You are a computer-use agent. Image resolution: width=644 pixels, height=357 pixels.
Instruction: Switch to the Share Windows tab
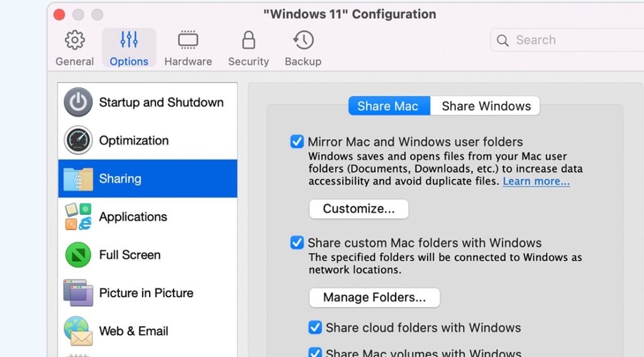(486, 106)
